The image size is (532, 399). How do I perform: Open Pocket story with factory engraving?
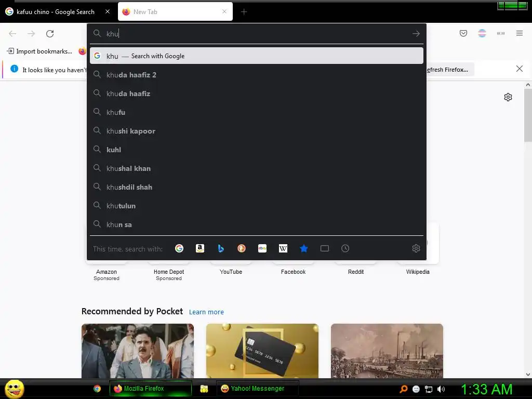point(387,351)
